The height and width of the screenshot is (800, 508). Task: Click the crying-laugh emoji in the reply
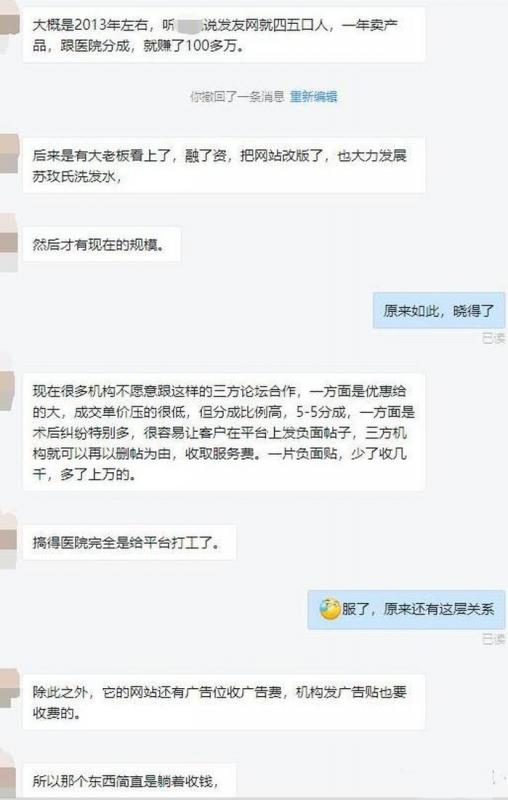point(330,609)
